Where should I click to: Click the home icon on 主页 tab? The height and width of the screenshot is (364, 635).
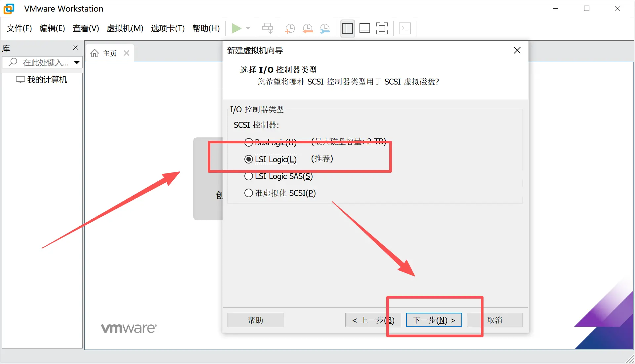(x=95, y=53)
